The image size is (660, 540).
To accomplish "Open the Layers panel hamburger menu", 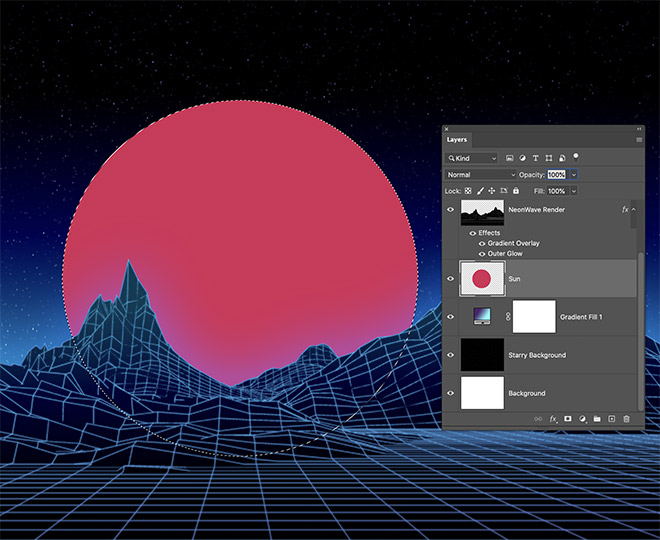I will (x=639, y=140).
